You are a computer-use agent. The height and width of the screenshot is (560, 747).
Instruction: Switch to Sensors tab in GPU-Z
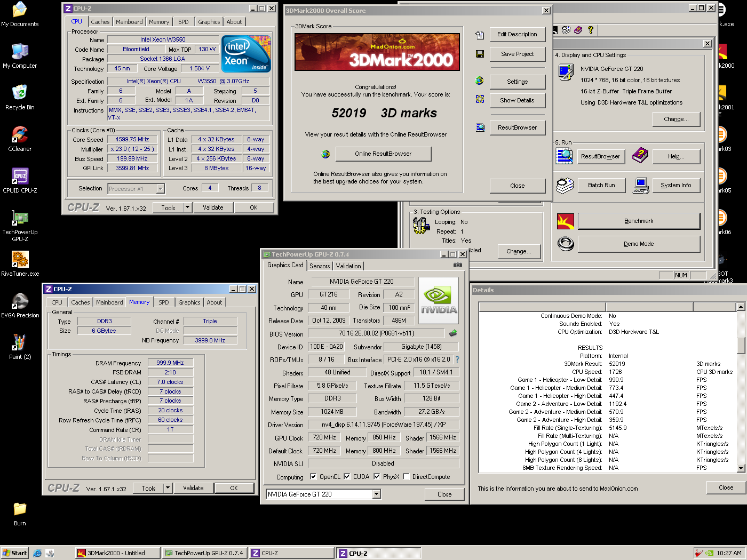coord(320,266)
